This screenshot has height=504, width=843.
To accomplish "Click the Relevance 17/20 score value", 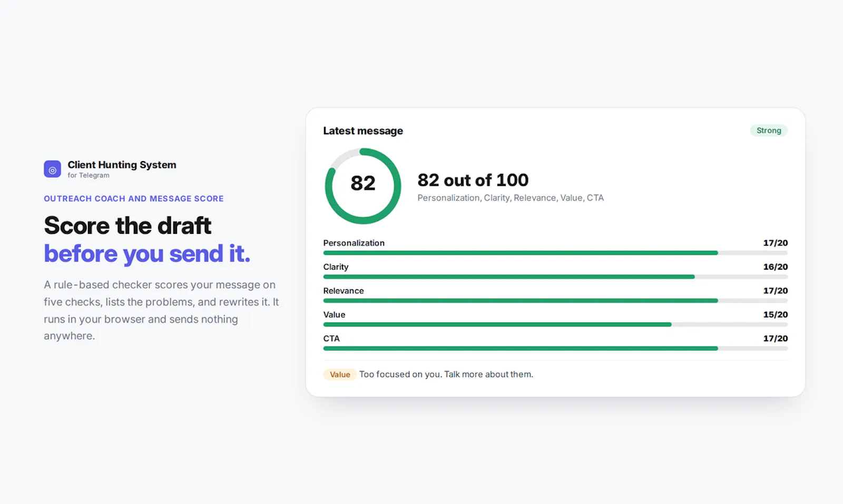I will [776, 291].
